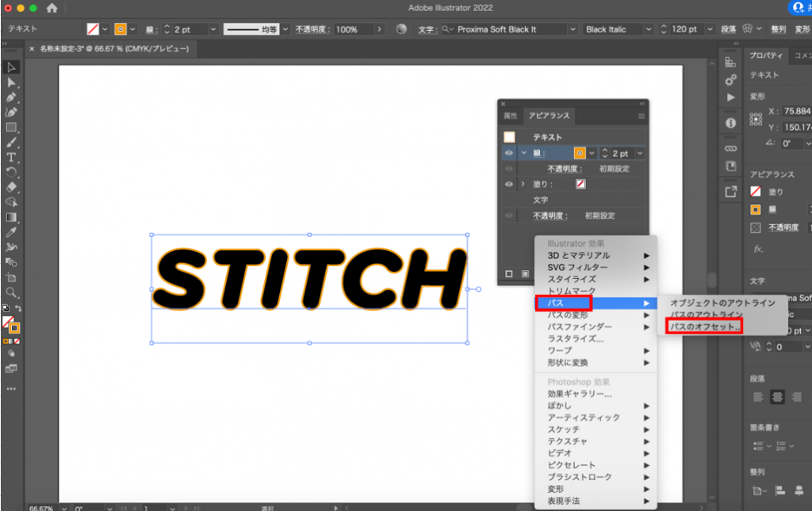Open font family dropdown for Proxima Soft
This screenshot has width=812, height=511.
click(573, 29)
